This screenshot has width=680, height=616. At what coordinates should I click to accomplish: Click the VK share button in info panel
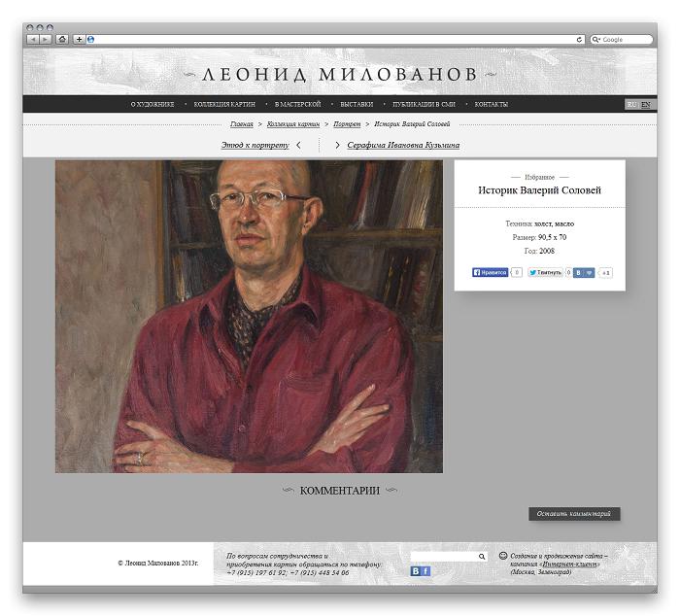(x=583, y=273)
